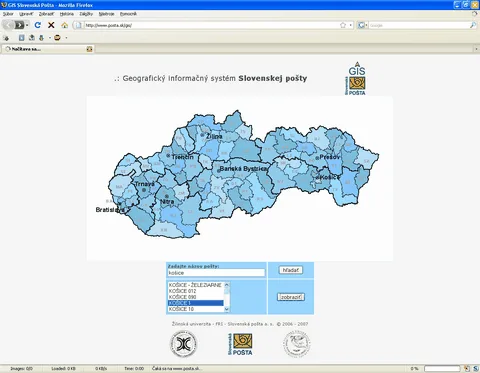The height and width of the screenshot is (373, 480).
Task: Click the GIS Slovenská Pošta logo at top
Action: click(x=356, y=78)
